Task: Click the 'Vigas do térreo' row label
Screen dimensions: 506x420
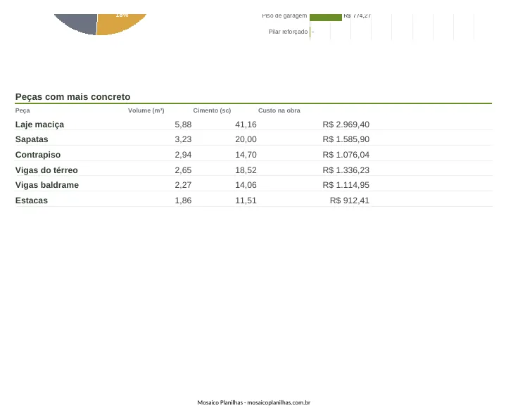Action: tap(46, 170)
